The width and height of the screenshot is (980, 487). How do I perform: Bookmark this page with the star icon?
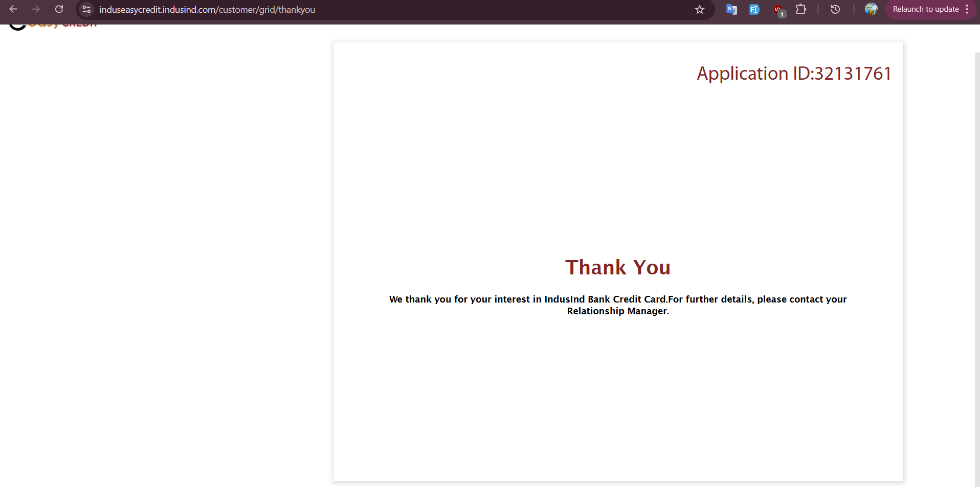(x=700, y=9)
